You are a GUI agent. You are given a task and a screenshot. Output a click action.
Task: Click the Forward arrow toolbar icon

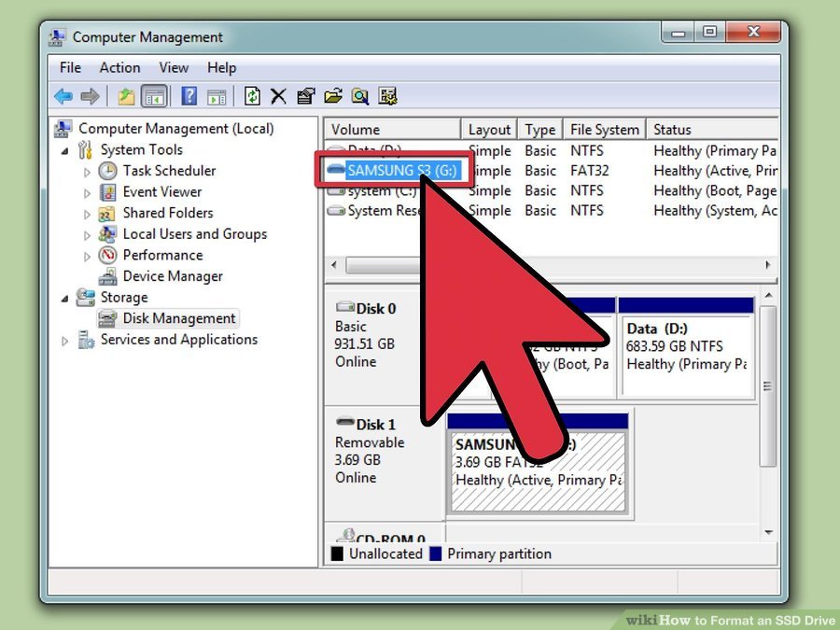(90, 96)
